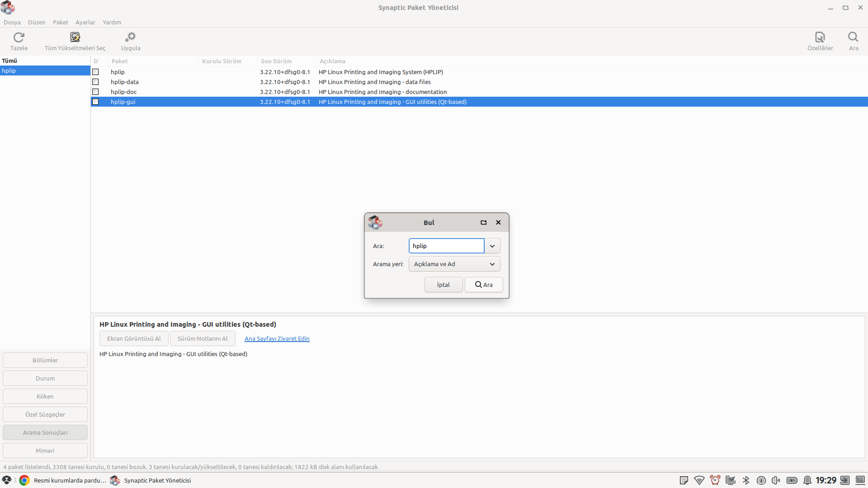Viewport: 868px width, 488px height.
Task: Click the Ara text input field
Action: pyautogui.click(x=446, y=246)
